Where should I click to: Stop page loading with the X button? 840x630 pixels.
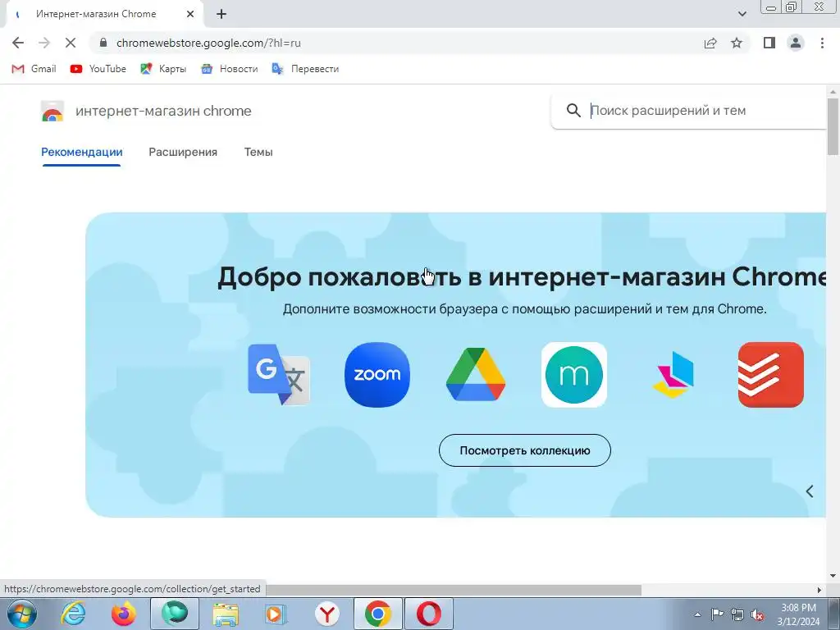pos(71,43)
